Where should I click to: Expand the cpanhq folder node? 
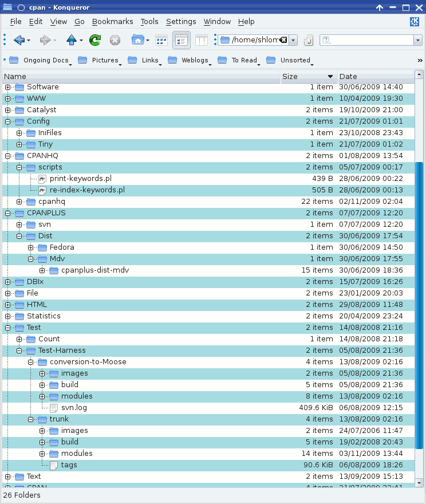click(19, 202)
